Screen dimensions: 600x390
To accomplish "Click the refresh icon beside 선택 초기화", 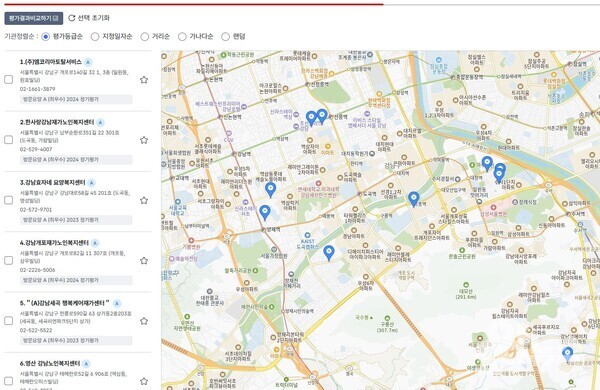I will [x=72, y=18].
